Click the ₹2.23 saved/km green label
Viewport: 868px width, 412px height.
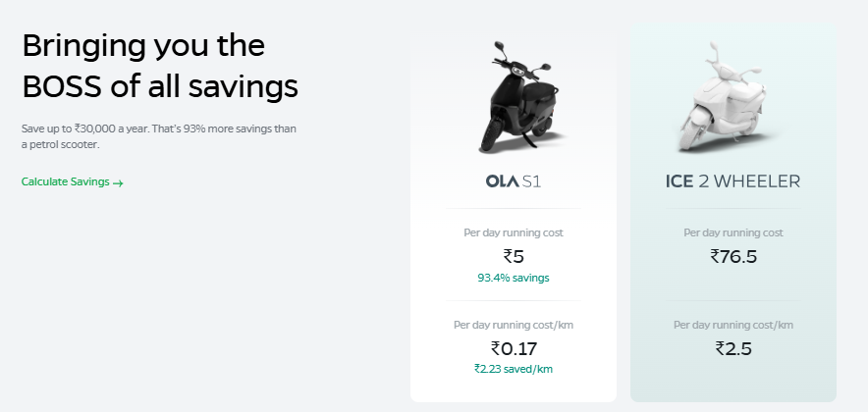[x=514, y=369]
